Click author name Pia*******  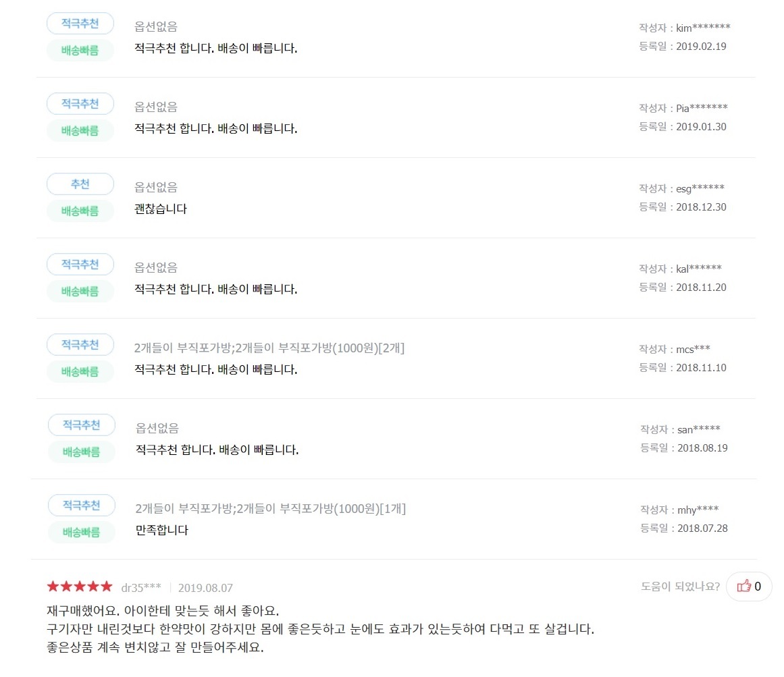[x=702, y=108]
